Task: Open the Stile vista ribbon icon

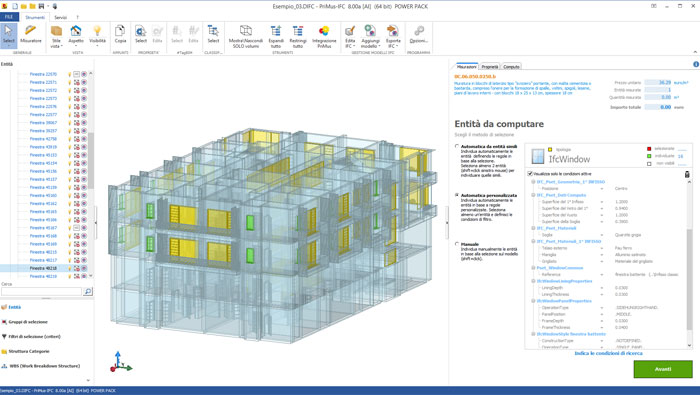Action: (56, 36)
